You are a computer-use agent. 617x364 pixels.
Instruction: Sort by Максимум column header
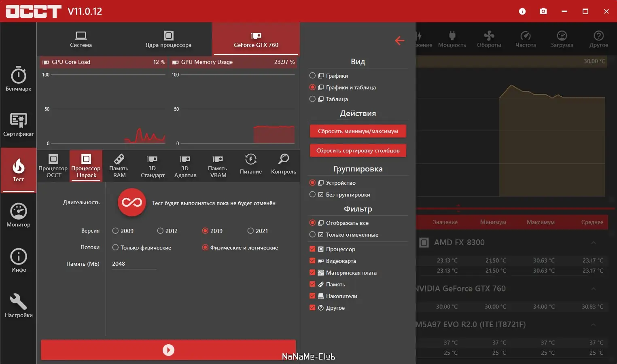click(541, 222)
